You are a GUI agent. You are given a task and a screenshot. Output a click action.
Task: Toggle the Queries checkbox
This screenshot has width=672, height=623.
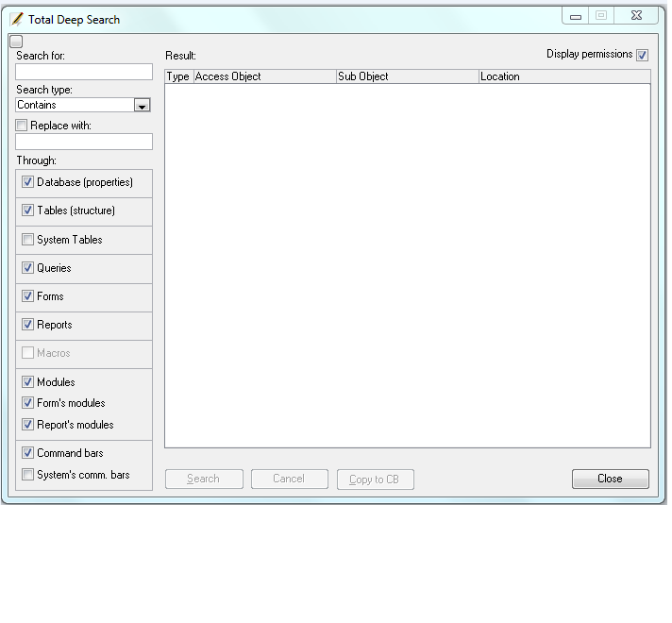(x=28, y=267)
